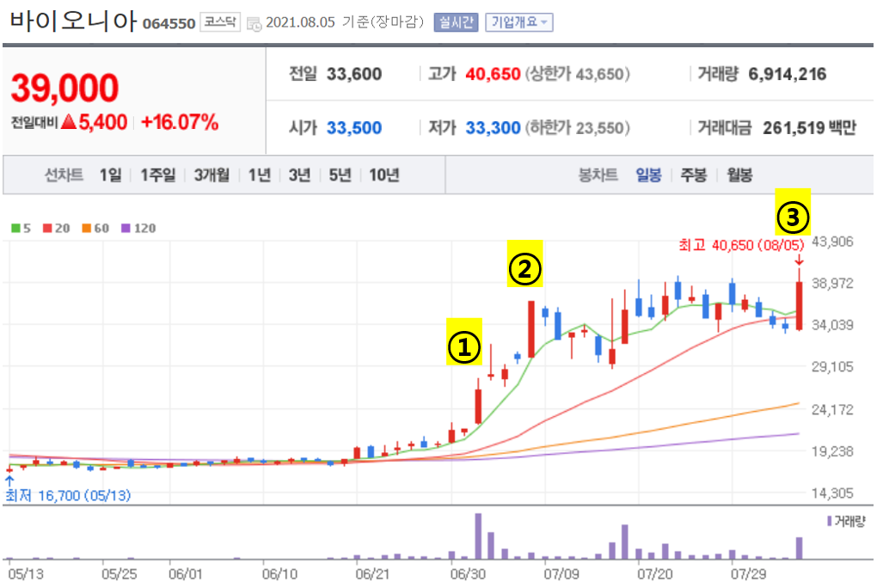Click the previous close value 33,600
Image resolution: width=883 pixels, height=588 pixels.
click(354, 74)
